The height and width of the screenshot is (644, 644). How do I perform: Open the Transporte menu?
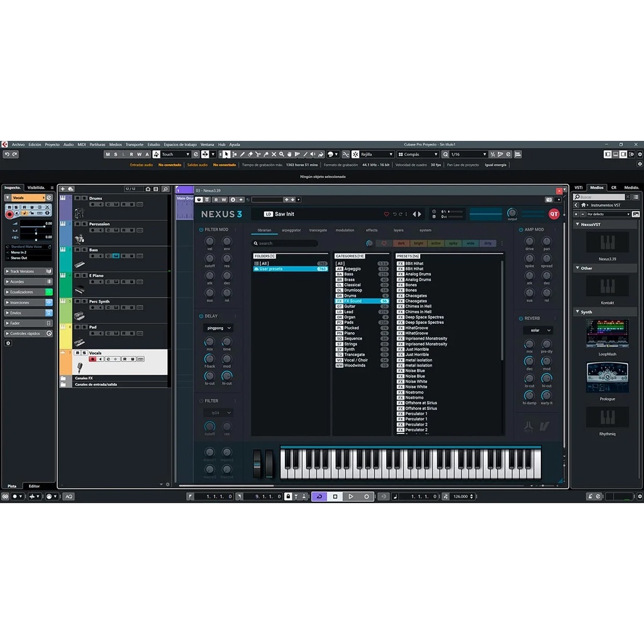coord(135,145)
